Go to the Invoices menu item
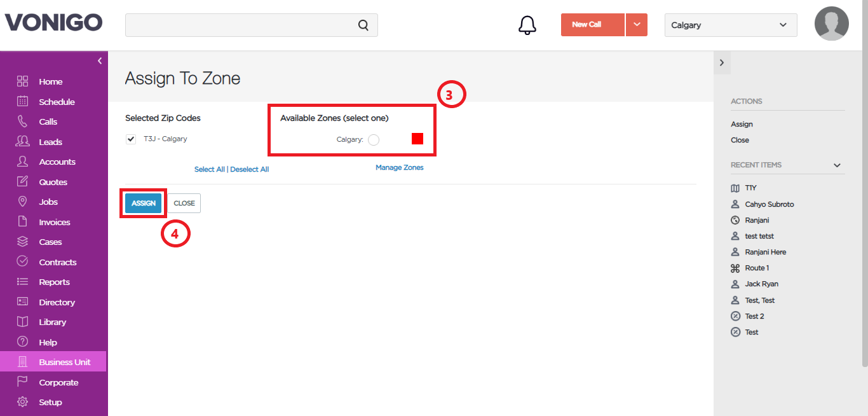The width and height of the screenshot is (868, 416). [55, 222]
